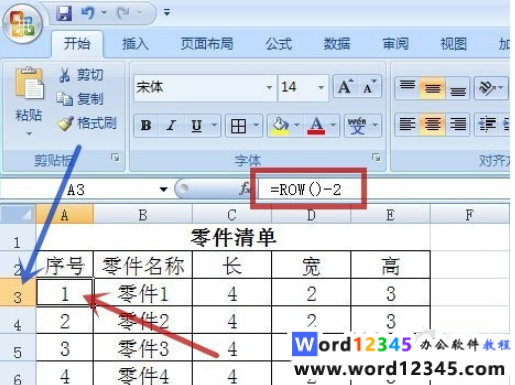Expand the borders dropdown arrow

256,126
